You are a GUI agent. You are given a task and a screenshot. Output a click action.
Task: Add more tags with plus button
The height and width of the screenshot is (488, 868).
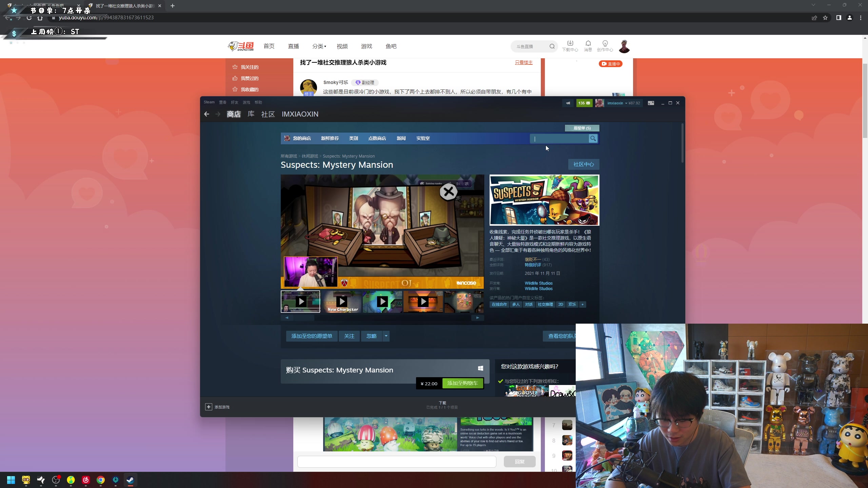(x=583, y=304)
